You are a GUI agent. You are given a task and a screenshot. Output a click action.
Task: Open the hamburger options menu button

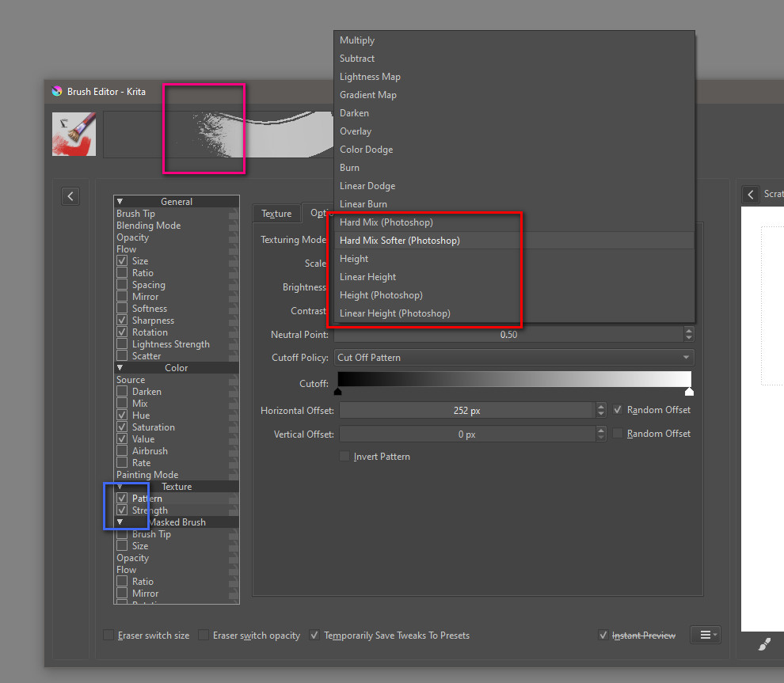[x=706, y=635]
